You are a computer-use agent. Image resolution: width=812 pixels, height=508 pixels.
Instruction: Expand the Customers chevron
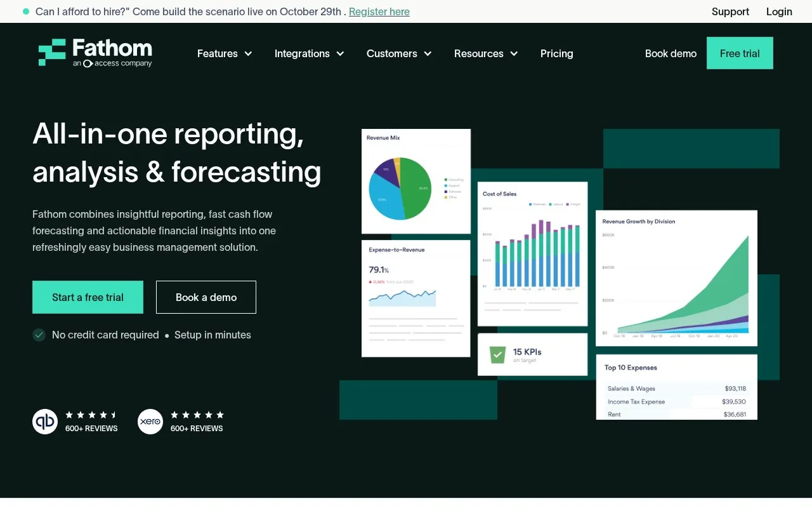pos(428,54)
